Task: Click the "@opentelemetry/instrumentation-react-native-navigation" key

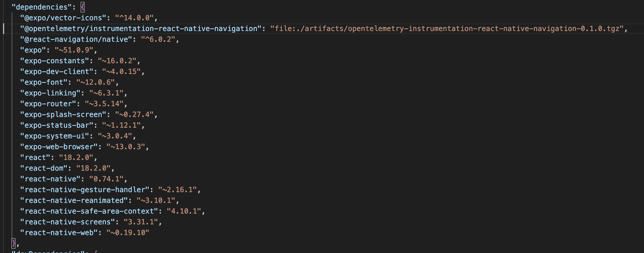Action: [141, 29]
